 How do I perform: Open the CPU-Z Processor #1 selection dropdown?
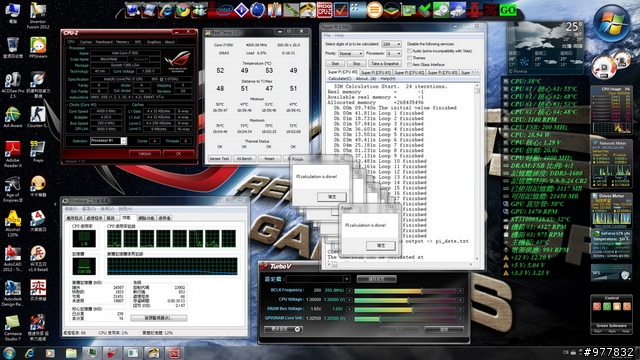pyautogui.click(x=108, y=141)
